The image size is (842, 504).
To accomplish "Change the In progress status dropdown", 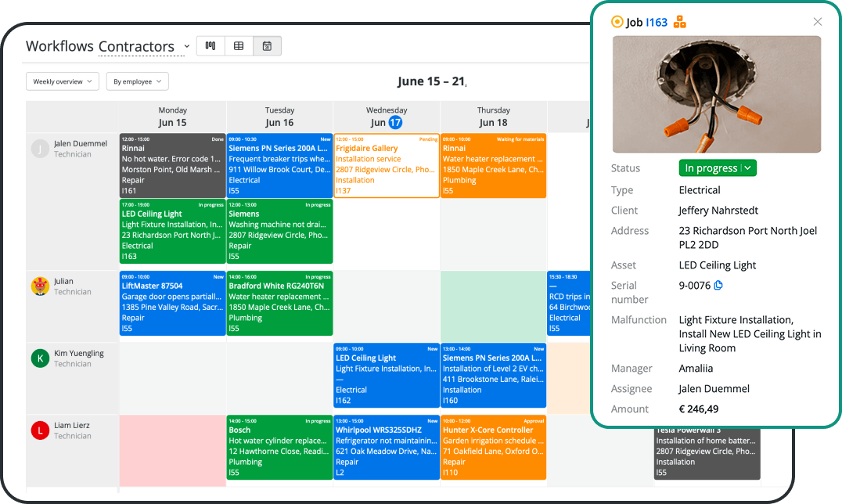I will pos(718,168).
